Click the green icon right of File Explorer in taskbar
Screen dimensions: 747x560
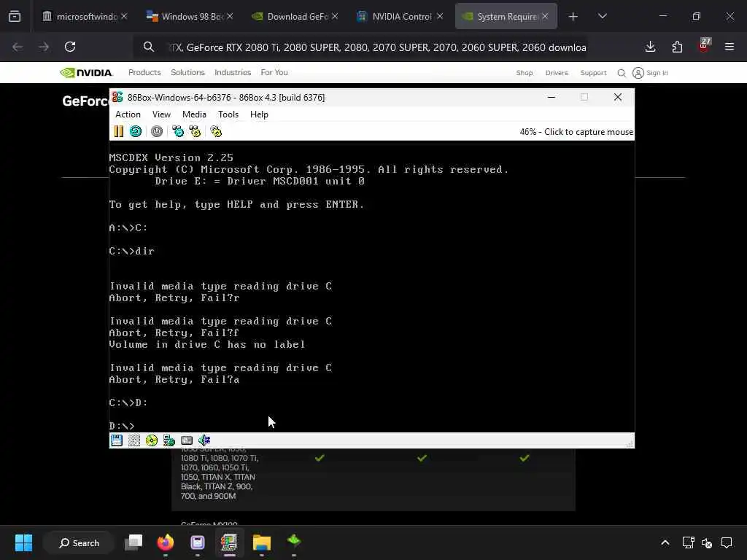click(x=294, y=542)
